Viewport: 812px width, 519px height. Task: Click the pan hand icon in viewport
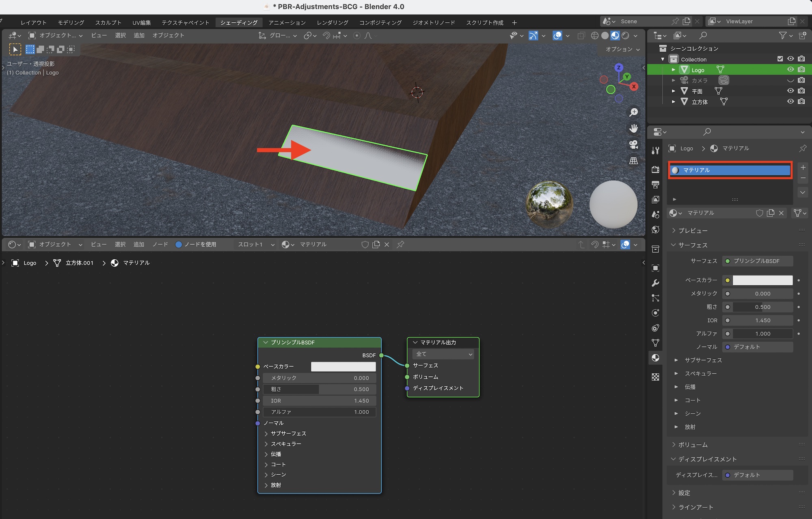click(633, 129)
